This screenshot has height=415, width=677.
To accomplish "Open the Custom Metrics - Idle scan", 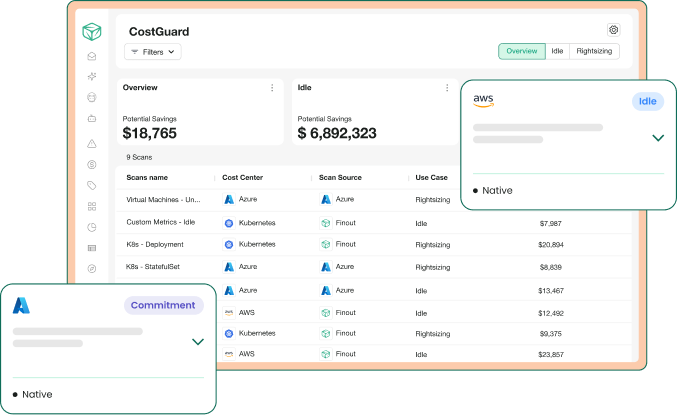I will click(161, 222).
